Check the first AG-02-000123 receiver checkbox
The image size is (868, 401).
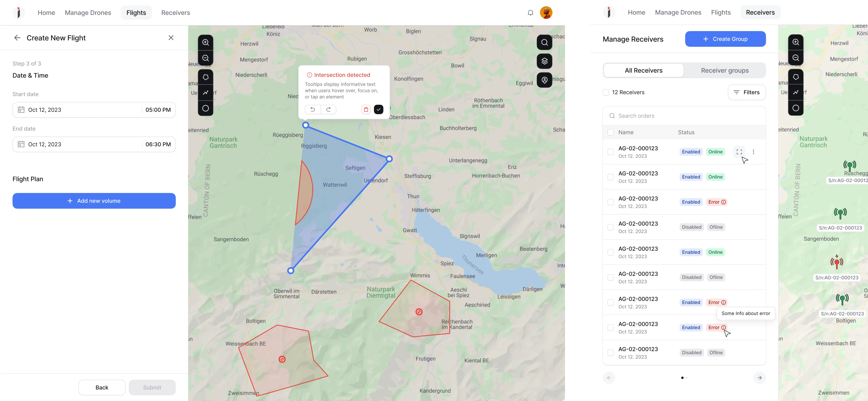610,152
